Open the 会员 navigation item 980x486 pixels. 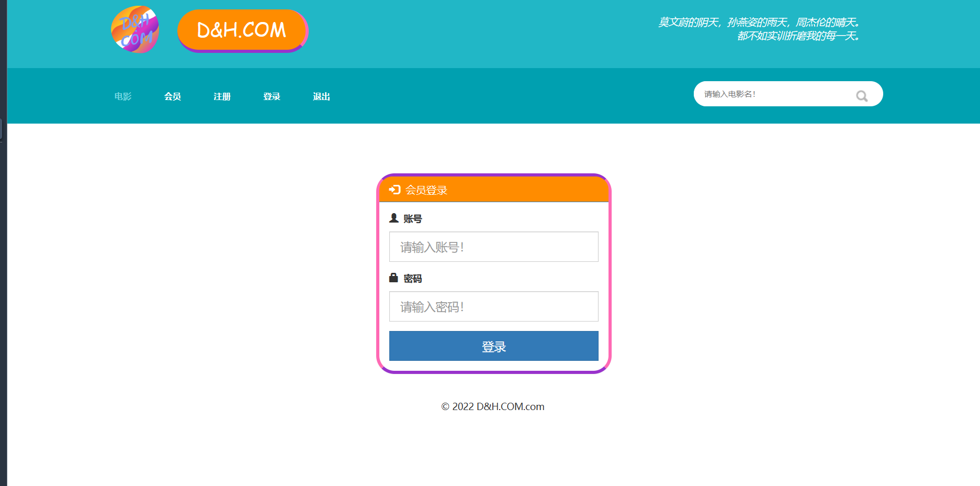(173, 96)
